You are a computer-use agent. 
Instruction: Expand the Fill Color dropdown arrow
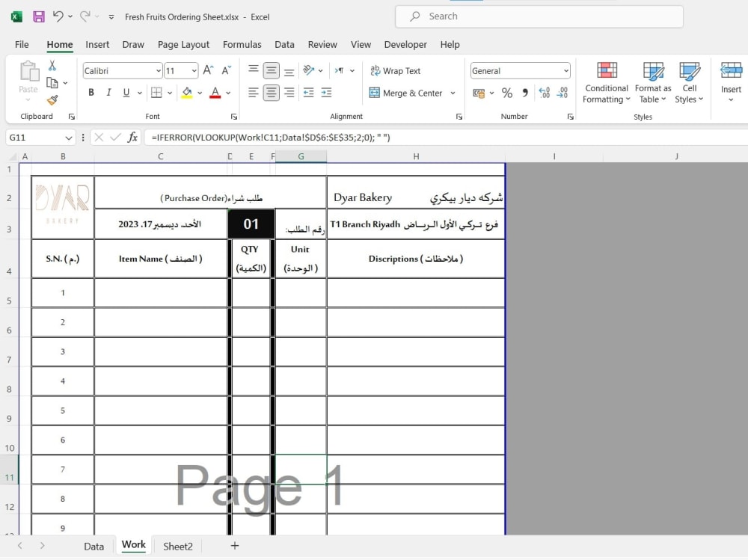[200, 93]
